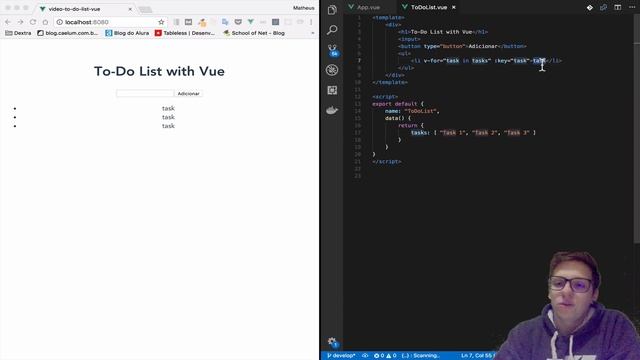Click the develop branch in the status bar
This screenshot has width=640, height=360.
[341, 356]
